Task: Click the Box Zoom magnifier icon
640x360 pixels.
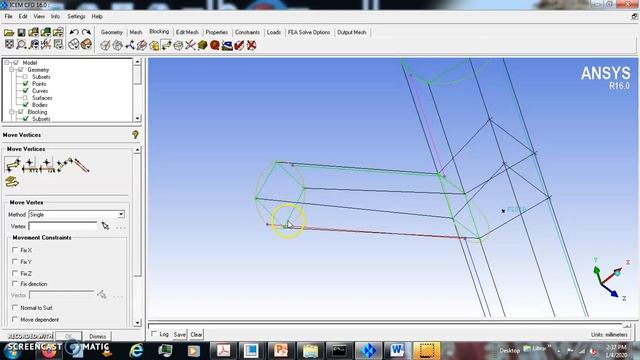Action: 21,44
